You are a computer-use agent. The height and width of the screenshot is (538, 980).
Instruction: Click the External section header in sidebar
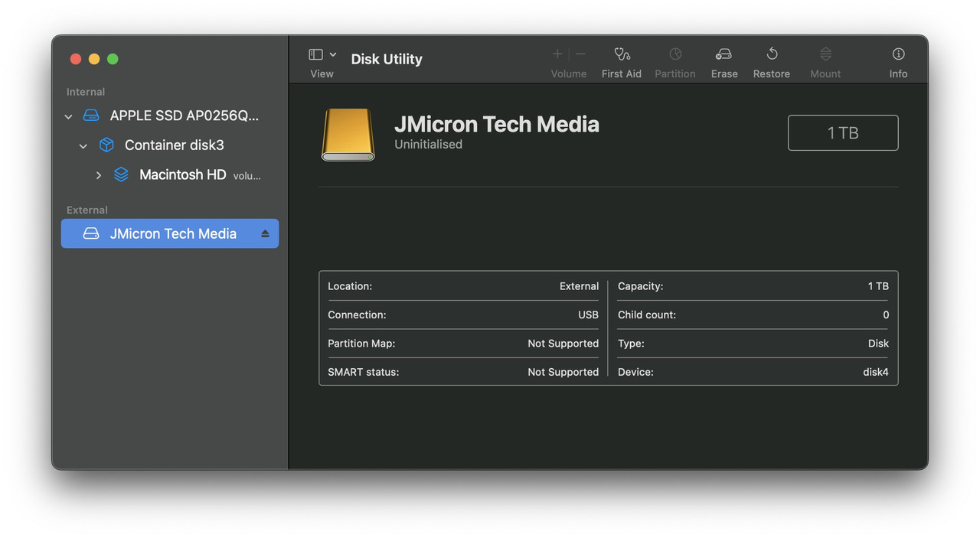87,210
